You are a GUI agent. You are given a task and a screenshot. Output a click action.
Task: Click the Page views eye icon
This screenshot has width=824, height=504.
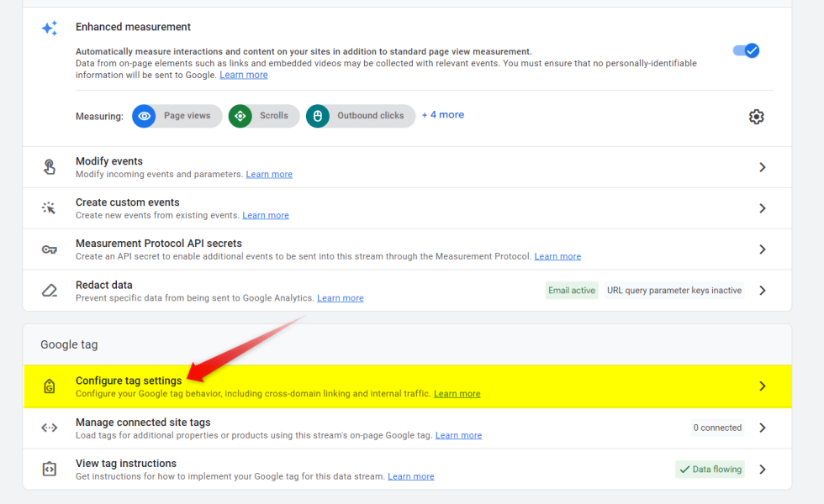(x=144, y=116)
